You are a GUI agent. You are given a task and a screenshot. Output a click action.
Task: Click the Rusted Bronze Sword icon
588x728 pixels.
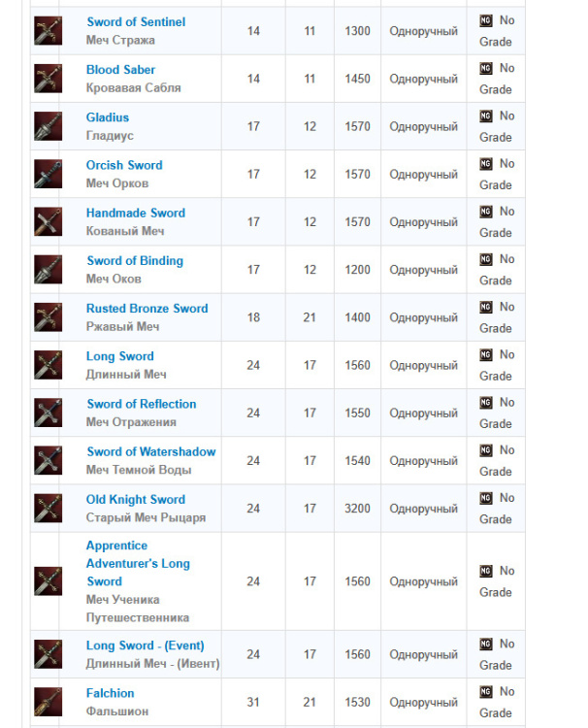(48, 317)
